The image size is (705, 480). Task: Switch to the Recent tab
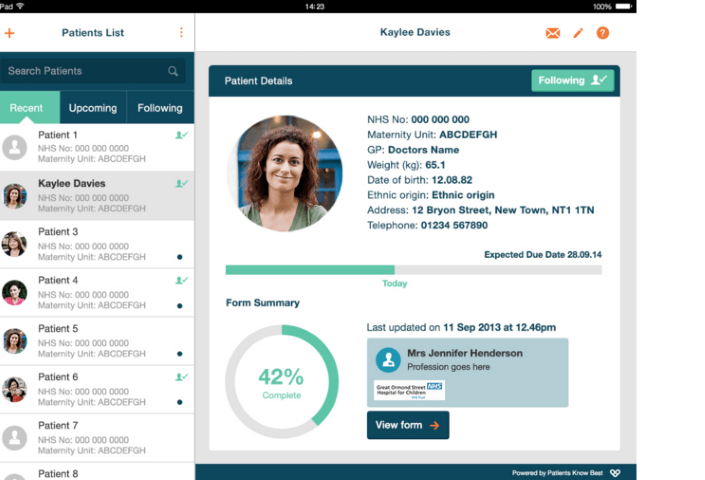(30, 108)
